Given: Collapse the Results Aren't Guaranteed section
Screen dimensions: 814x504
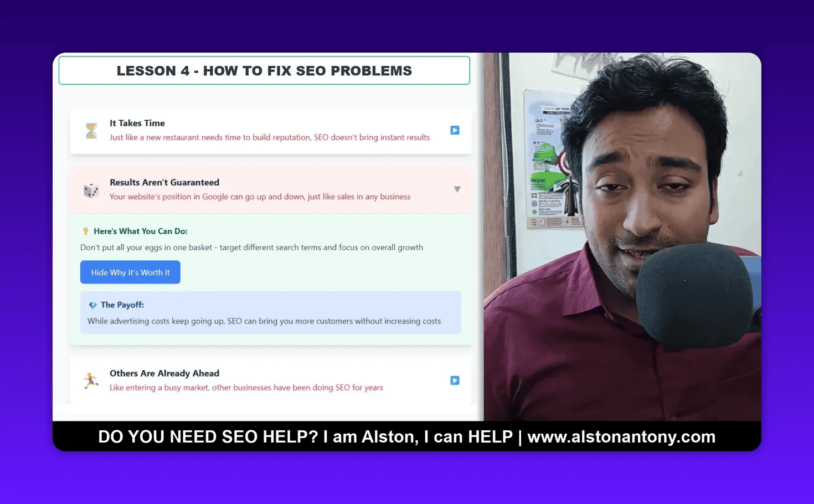Looking at the screenshot, I should tap(457, 189).
